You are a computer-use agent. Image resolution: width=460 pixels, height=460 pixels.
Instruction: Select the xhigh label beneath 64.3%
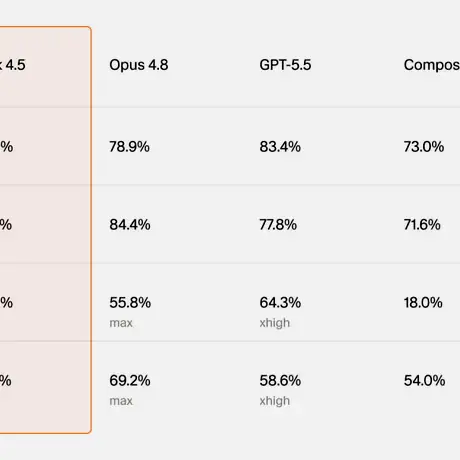pos(275,323)
